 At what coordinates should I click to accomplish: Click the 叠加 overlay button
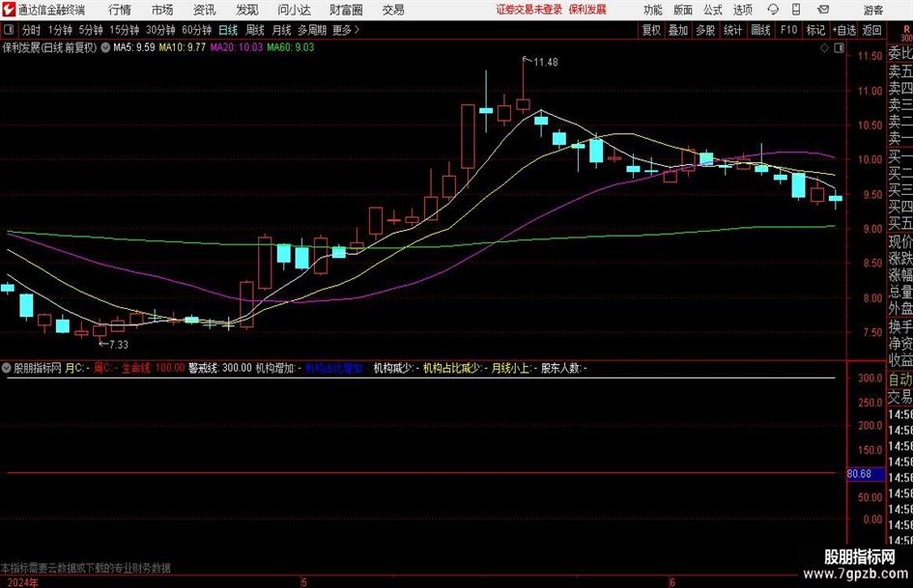coord(678,30)
